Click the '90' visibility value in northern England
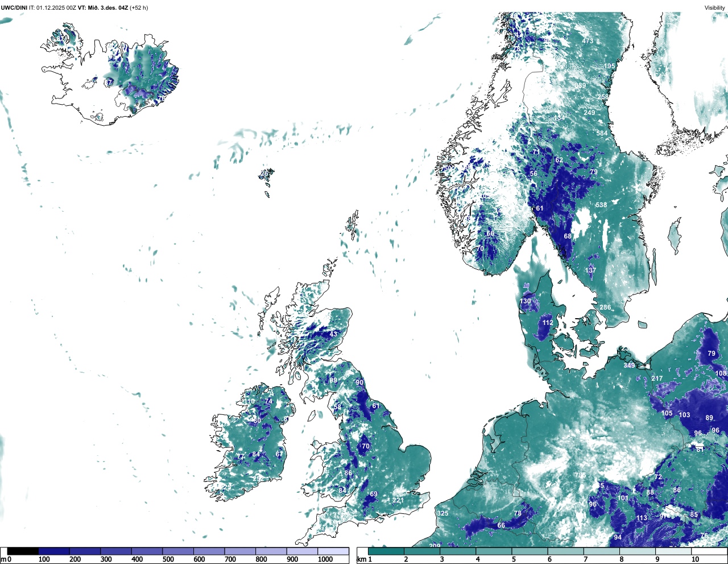Viewport: 728px width, 564px height. (359, 383)
